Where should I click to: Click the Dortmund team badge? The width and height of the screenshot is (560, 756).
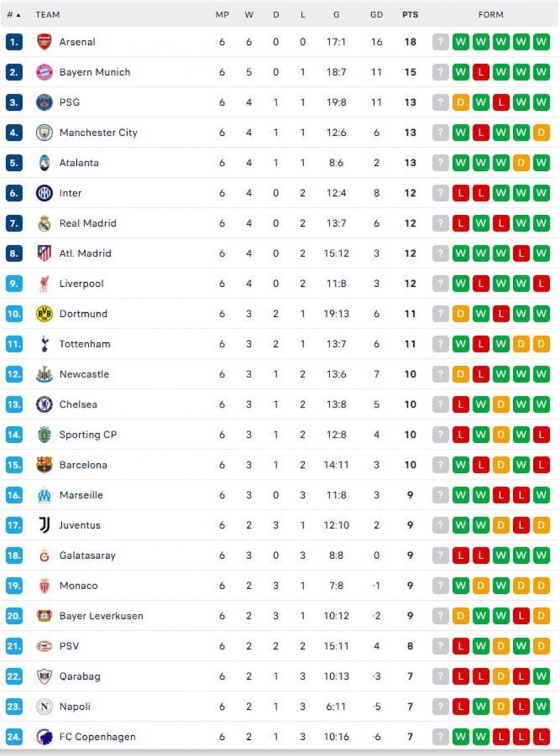tap(44, 313)
